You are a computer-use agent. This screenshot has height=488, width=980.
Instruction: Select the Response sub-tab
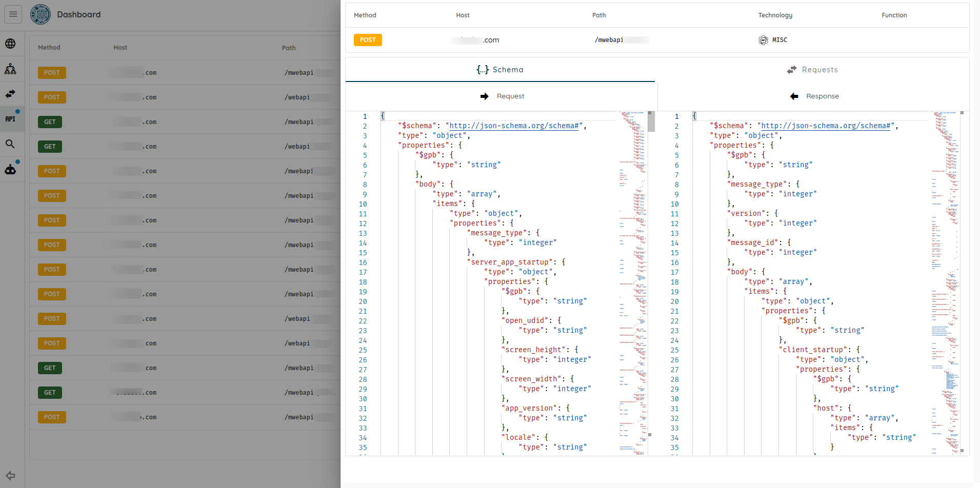(x=814, y=96)
